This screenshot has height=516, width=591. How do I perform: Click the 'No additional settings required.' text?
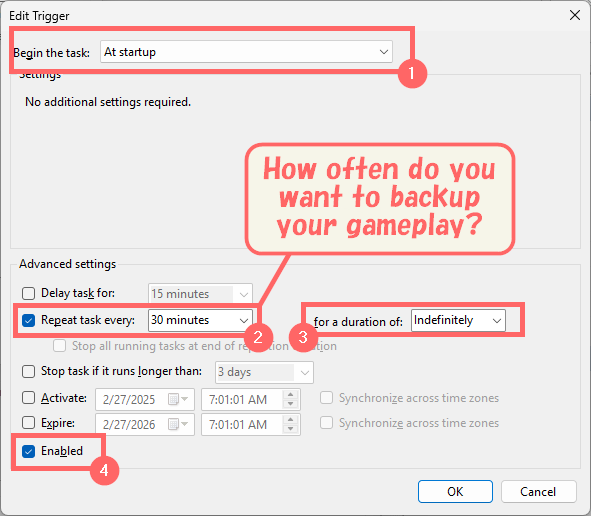pos(108,102)
